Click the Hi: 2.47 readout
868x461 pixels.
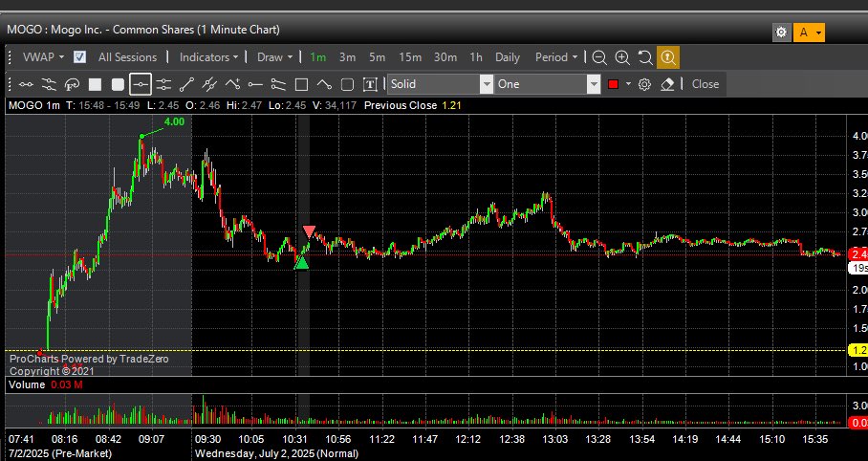pyautogui.click(x=244, y=105)
